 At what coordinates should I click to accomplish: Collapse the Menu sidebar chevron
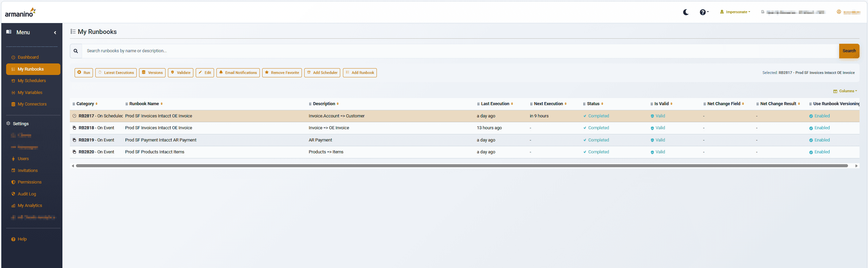click(55, 33)
